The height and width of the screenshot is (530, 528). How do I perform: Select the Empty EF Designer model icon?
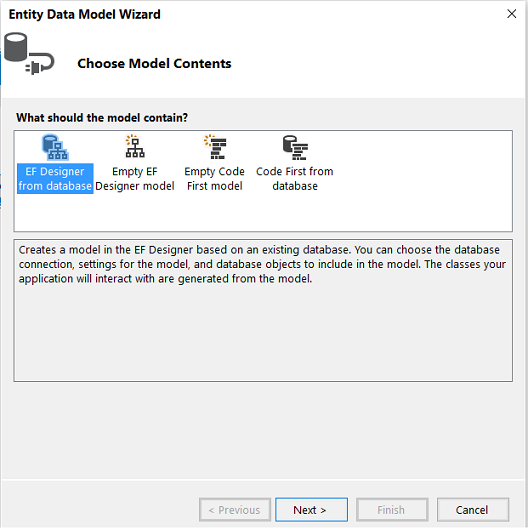[135, 147]
